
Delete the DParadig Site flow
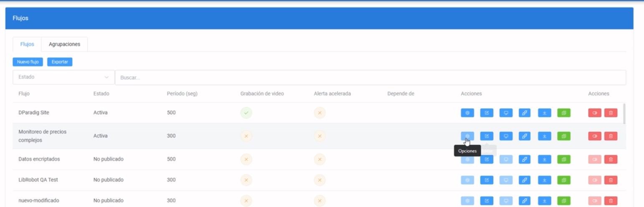pos(611,113)
